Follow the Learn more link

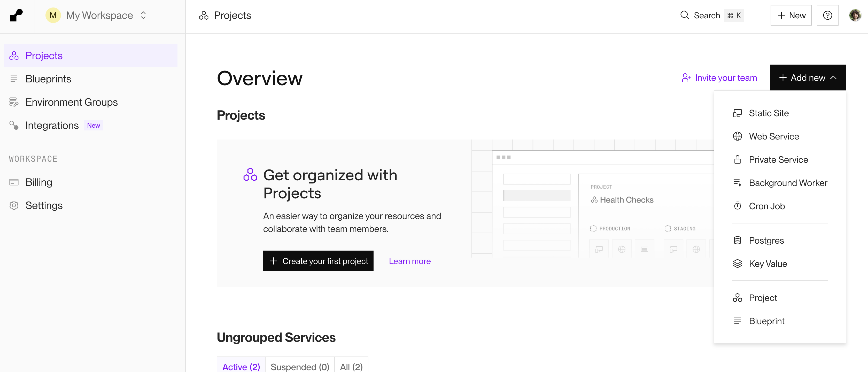409,261
